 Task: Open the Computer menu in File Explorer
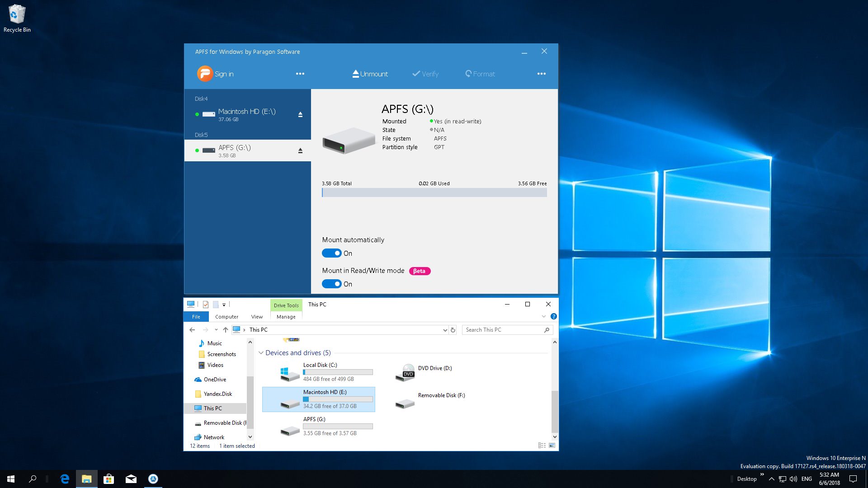pos(226,316)
